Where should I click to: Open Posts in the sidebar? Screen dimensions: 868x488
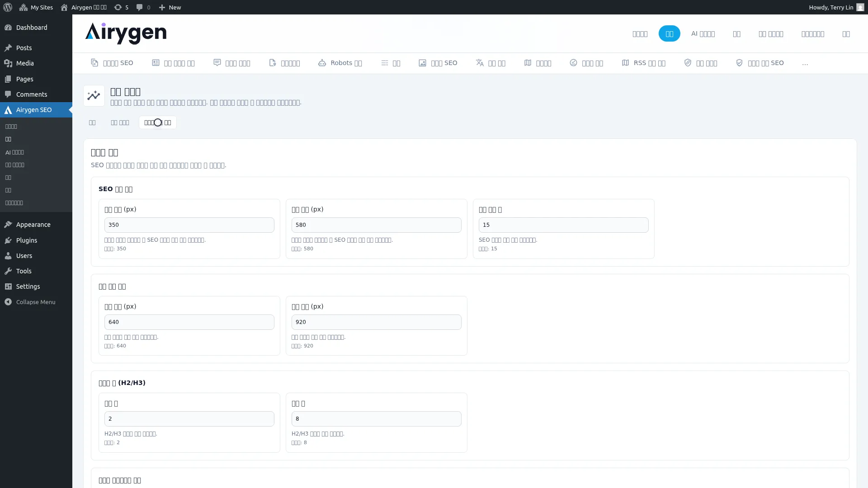(36, 48)
